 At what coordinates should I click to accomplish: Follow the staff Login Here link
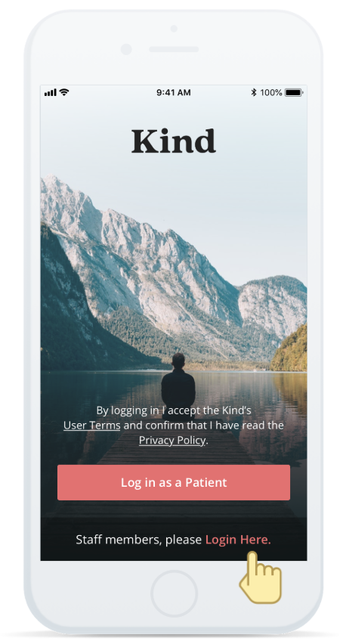238,540
